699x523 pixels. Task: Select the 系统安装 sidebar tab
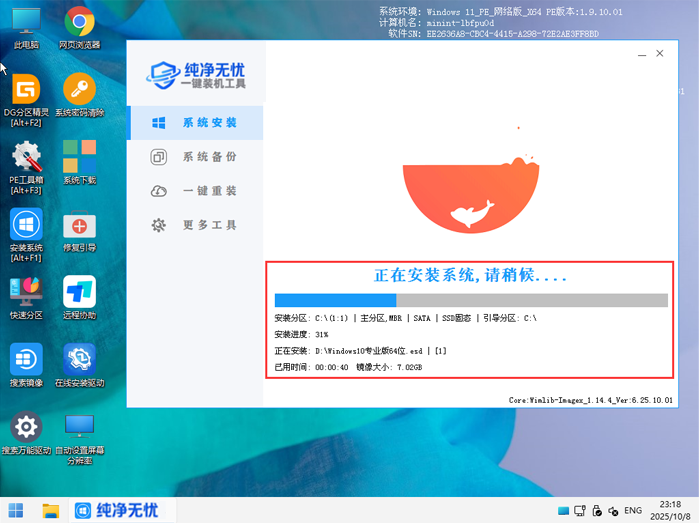click(196, 123)
